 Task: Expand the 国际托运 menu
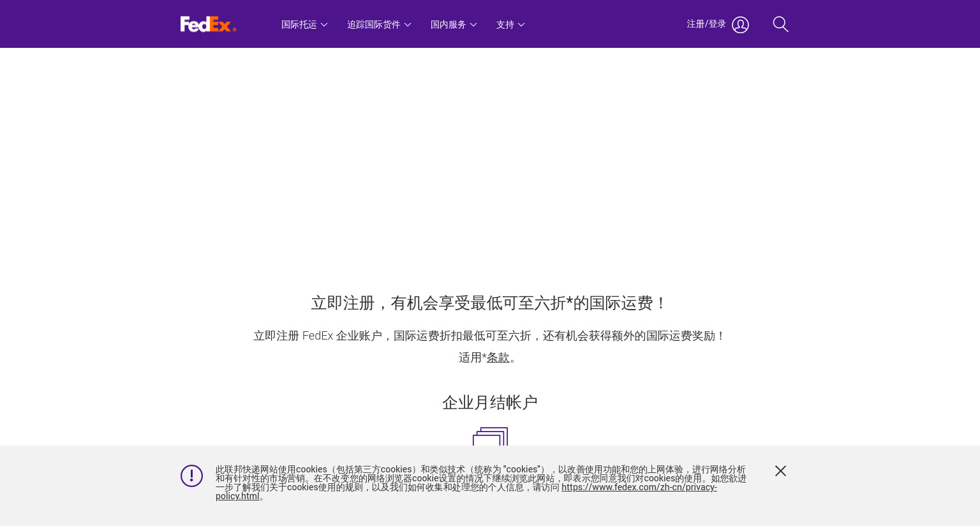304,25
